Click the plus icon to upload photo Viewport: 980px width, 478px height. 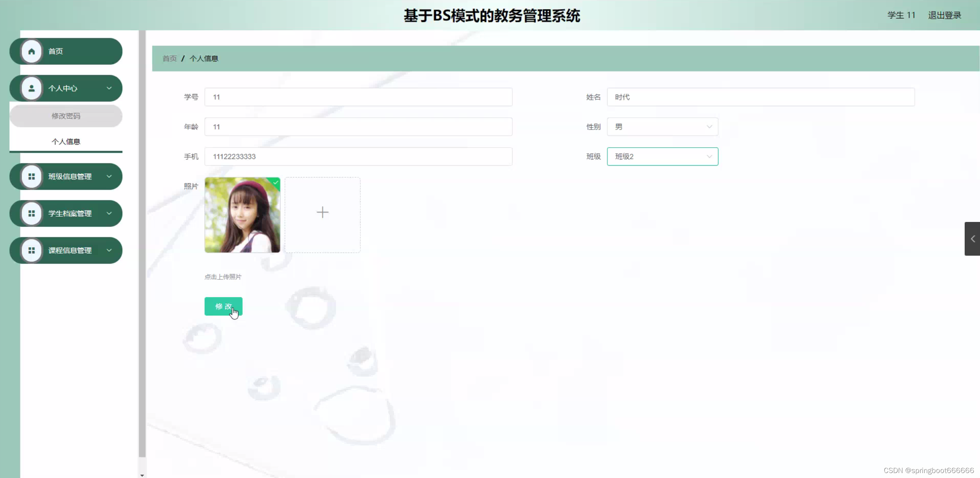(322, 212)
